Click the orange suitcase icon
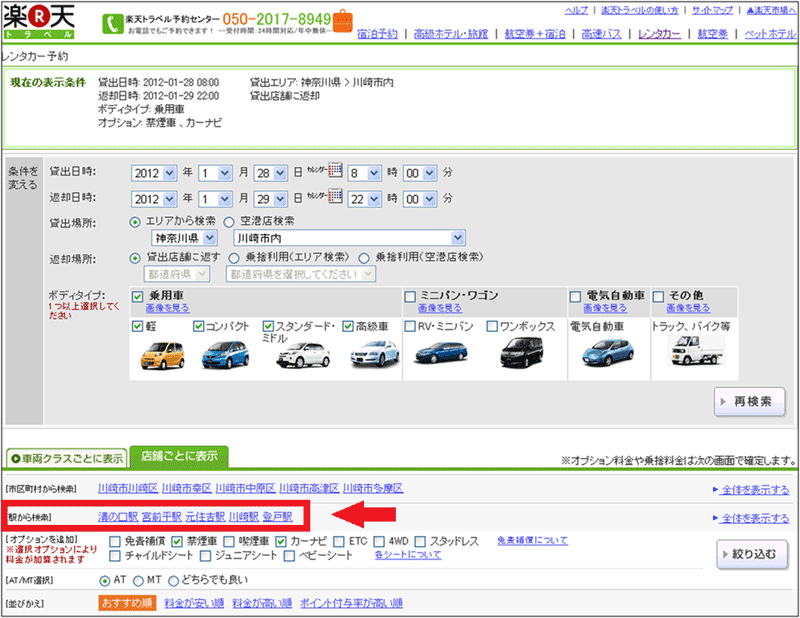 (343, 21)
